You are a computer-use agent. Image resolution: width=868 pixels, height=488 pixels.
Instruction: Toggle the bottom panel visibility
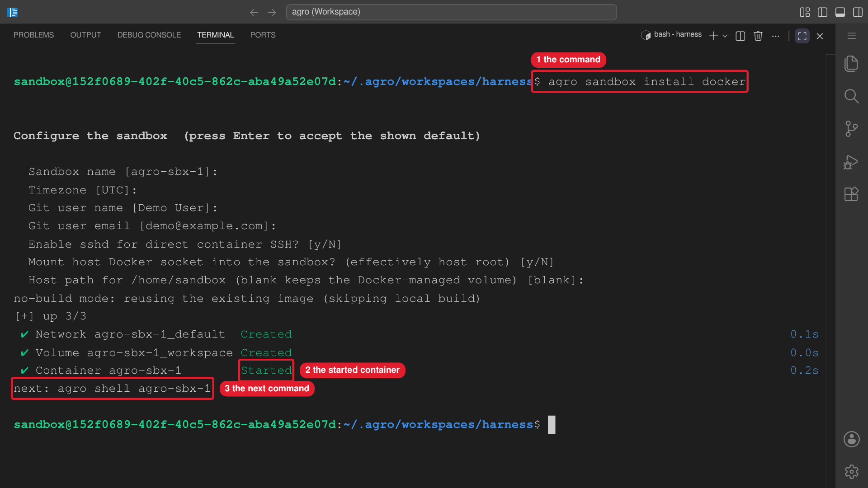click(x=840, y=12)
